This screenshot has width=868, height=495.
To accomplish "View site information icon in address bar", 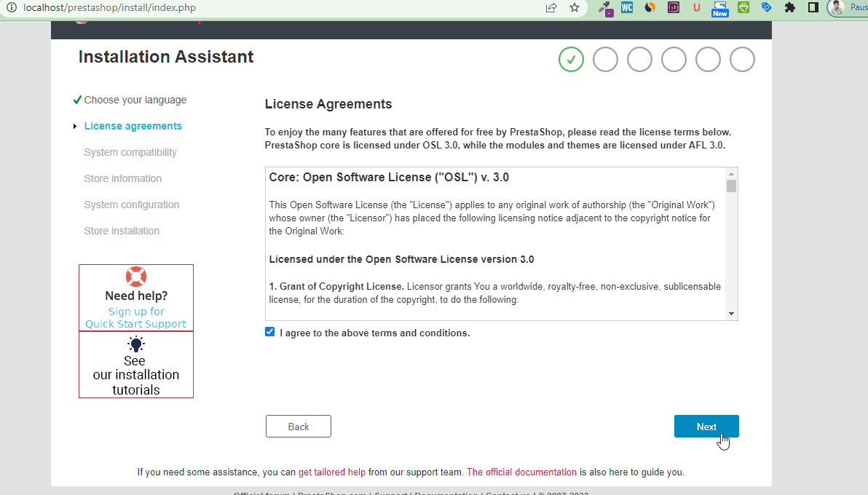I will (x=11, y=8).
